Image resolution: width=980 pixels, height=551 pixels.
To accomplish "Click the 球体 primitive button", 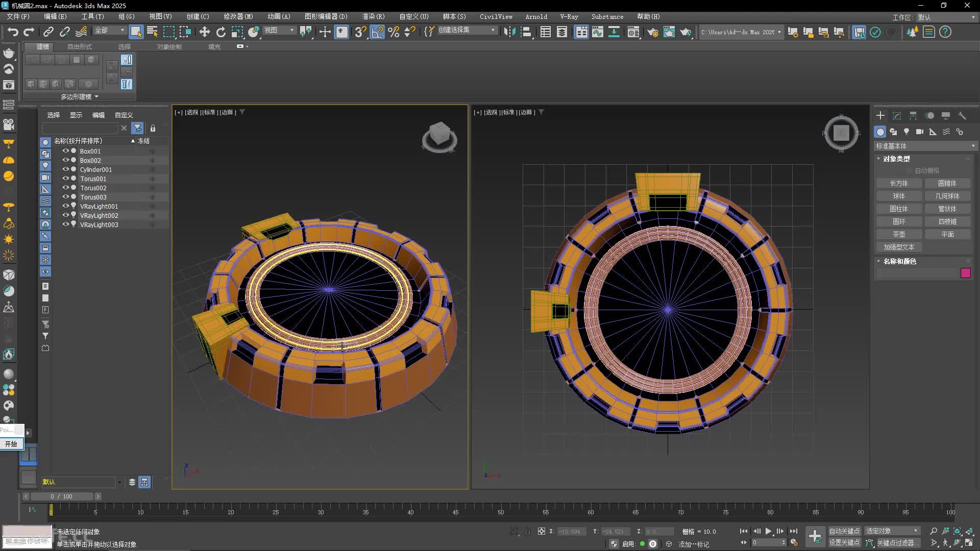I will point(899,196).
